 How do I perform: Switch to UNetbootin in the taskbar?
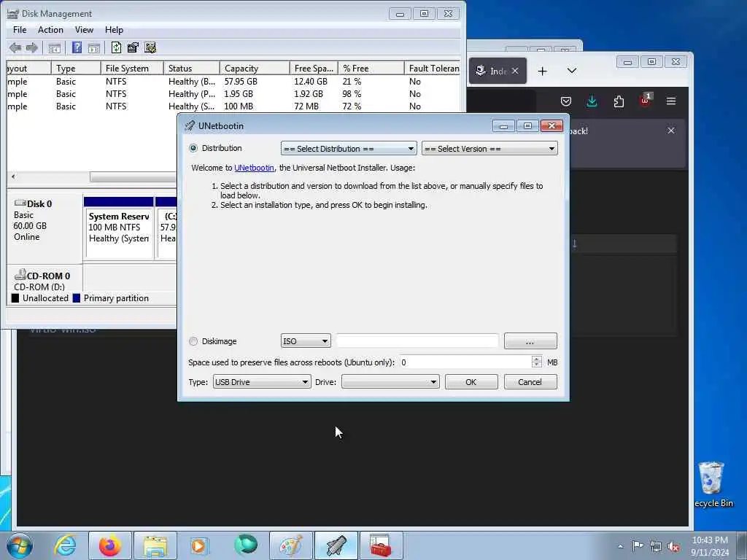(x=336, y=545)
